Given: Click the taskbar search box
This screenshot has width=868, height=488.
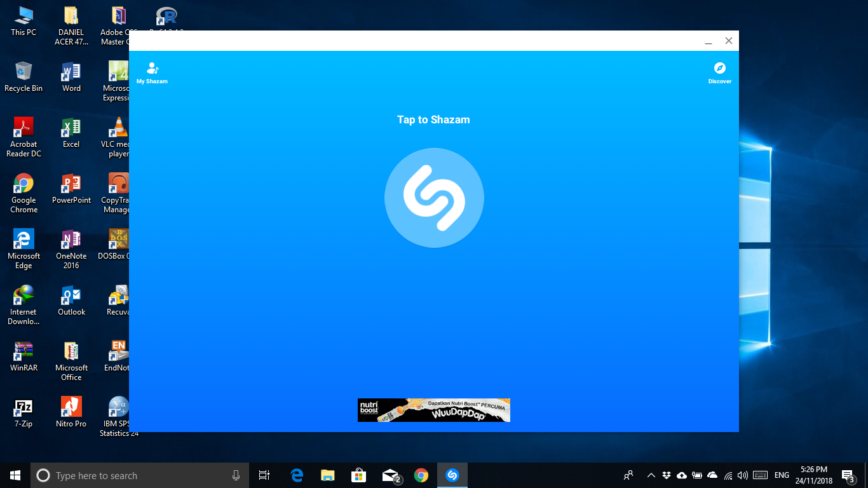Looking at the screenshot, I should pyautogui.click(x=127, y=475).
